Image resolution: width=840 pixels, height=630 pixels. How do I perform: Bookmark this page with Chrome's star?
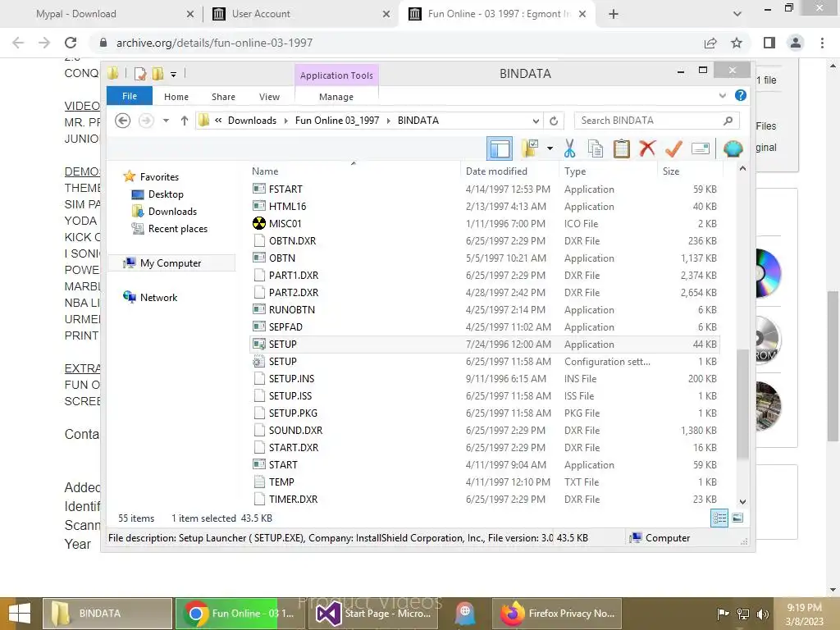click(737, 43)
